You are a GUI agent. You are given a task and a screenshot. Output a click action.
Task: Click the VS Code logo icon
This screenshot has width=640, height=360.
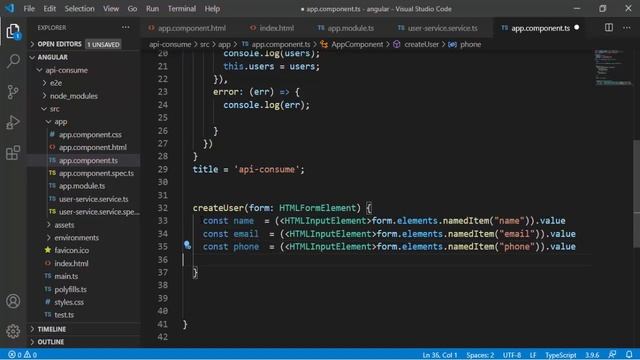(x=9, y=8)
